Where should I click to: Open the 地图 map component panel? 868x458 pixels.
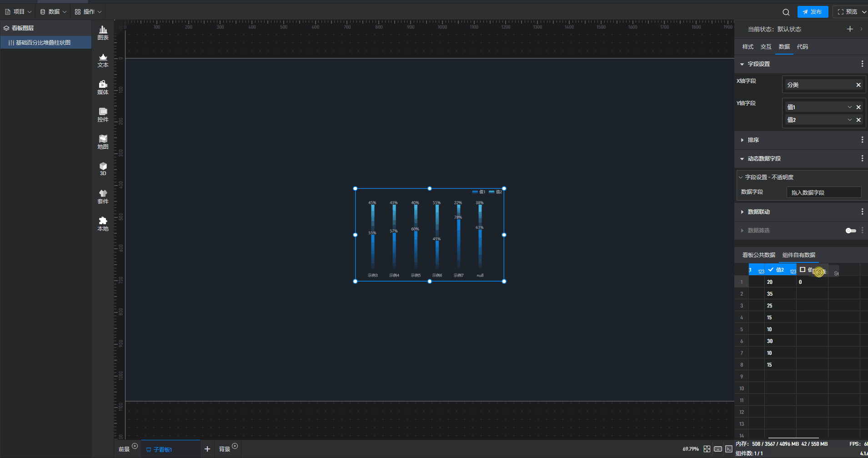coord(103,142)
